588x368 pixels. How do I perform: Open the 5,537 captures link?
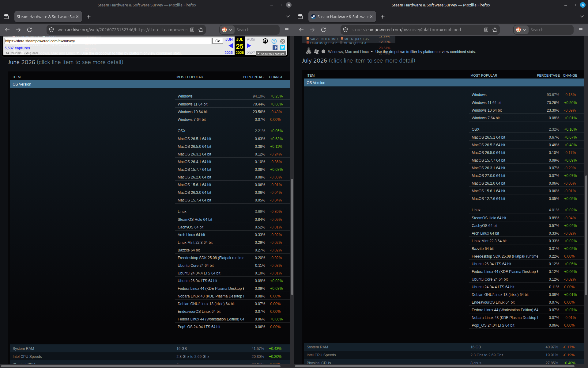coord(17,48)
